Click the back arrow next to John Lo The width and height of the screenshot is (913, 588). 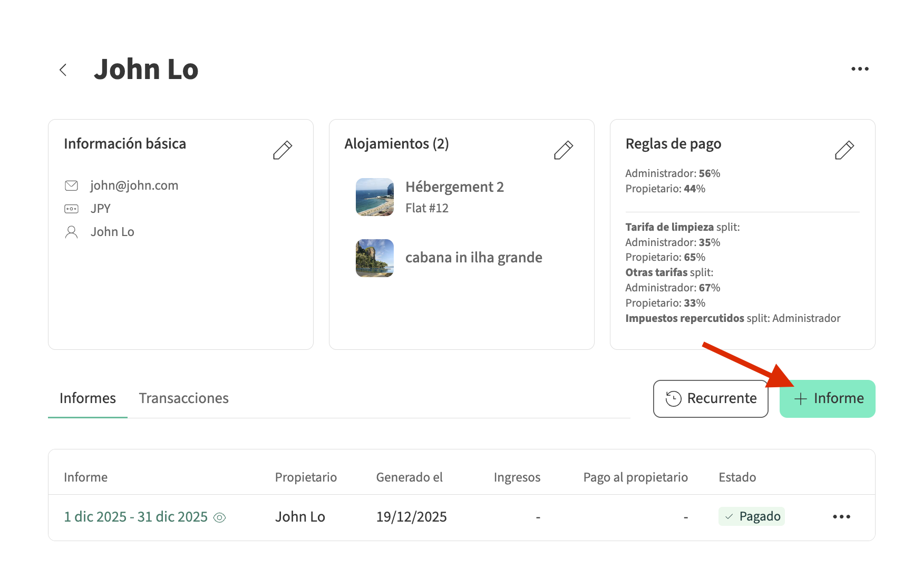[63, 70]
